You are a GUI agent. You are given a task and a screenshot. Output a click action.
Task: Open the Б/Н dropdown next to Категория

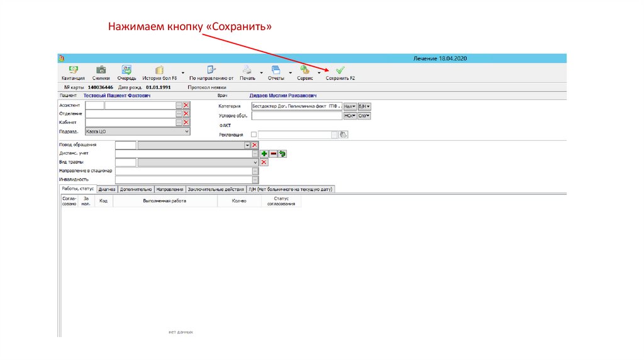pyautogui.click(x=364, y=106)
